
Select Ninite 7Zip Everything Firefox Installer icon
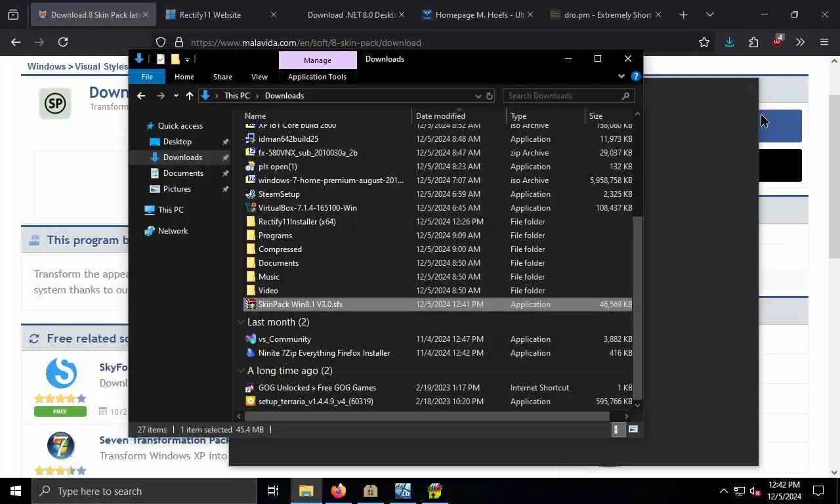coord(250,353)
